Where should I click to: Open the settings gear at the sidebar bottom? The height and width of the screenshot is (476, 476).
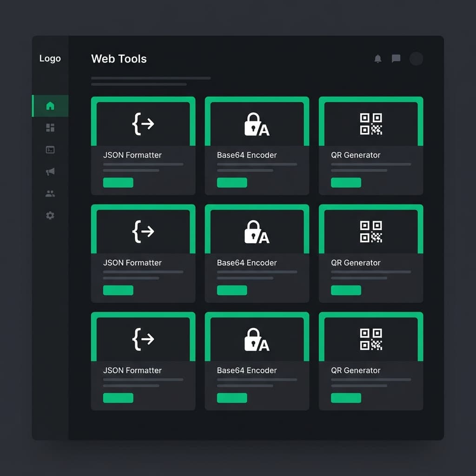point(50,215)
